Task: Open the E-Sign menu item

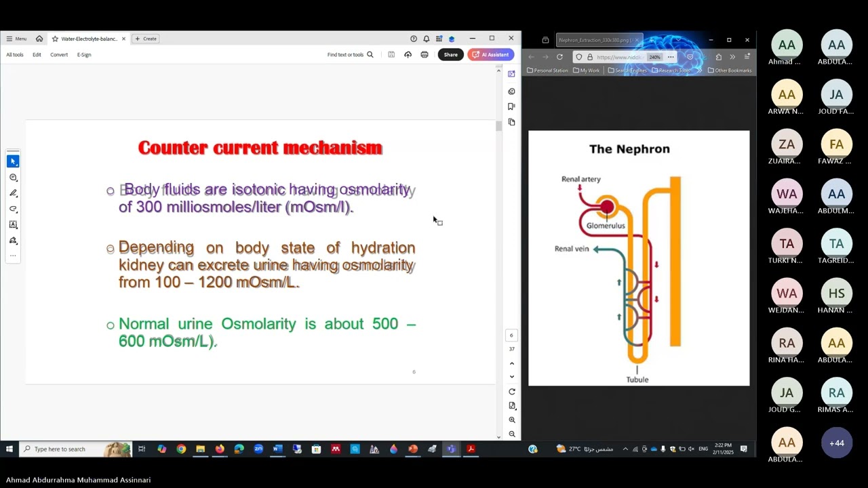Action: [x=84, y=55]
